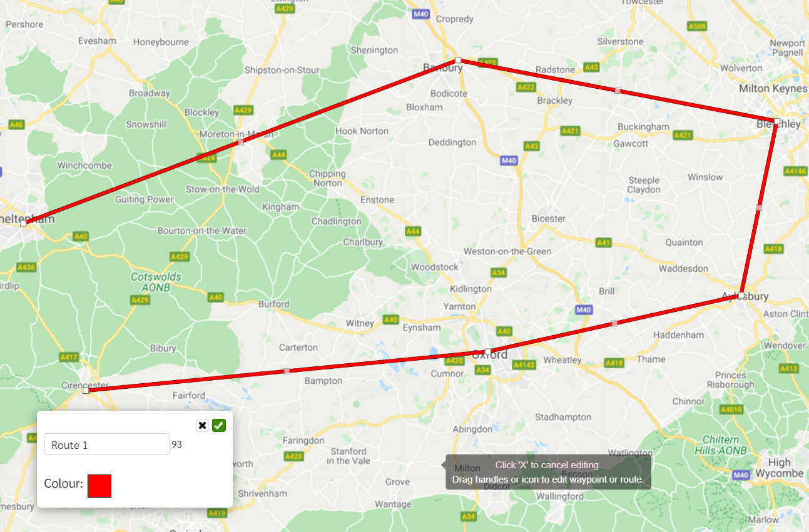809x532 pixels.
Task: Select the waypoint handle at Aylesbury
Action: [741, 295]
